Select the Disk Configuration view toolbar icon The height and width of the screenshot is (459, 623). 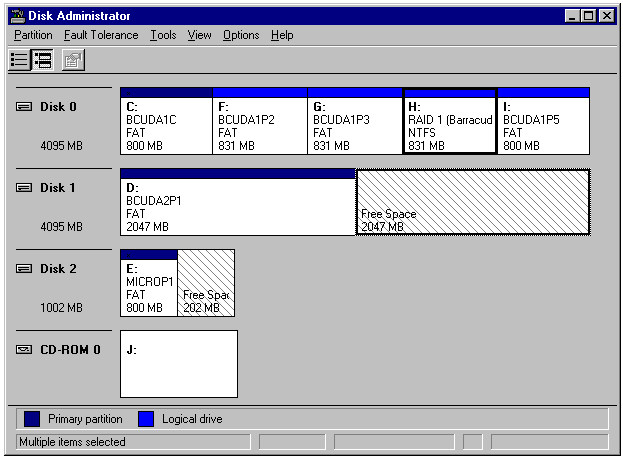(x=43, y=60)
